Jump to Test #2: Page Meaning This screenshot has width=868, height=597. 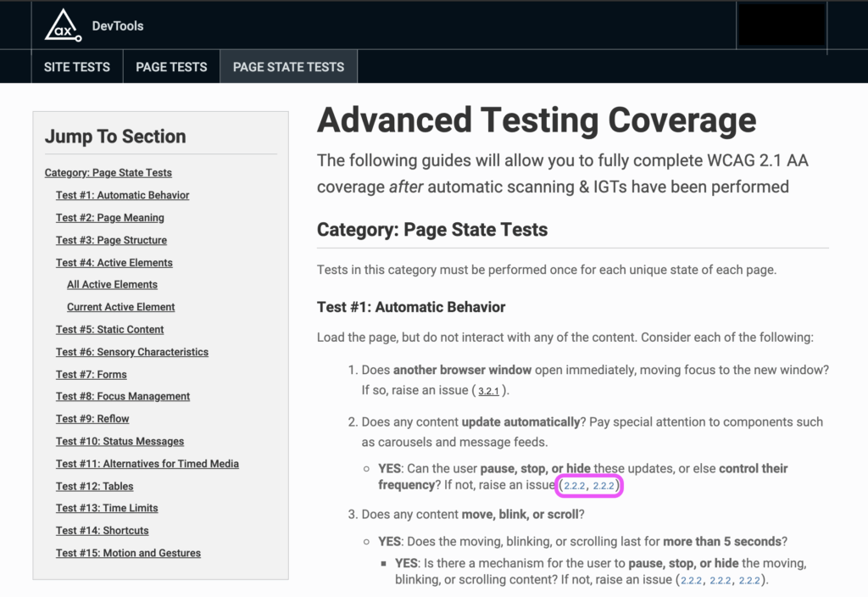tap(109, 217)
